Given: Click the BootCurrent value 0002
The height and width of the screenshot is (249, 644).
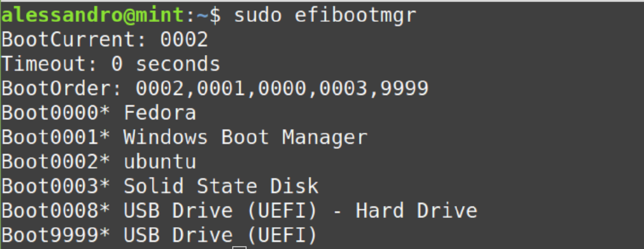Looking at the screenshot, I should pos(184,40).
